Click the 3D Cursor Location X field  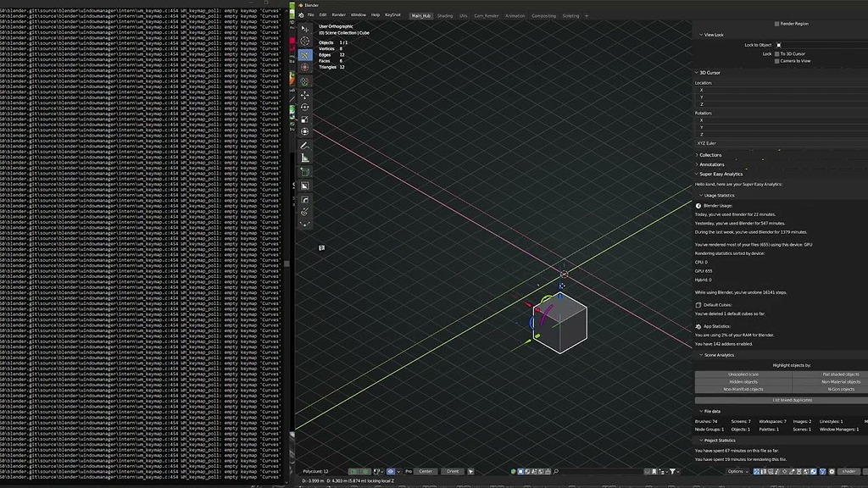point(781,90)
